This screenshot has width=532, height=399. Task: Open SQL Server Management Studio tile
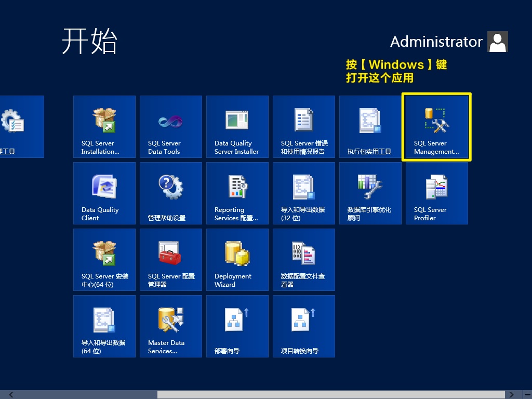tap(436, 127)
